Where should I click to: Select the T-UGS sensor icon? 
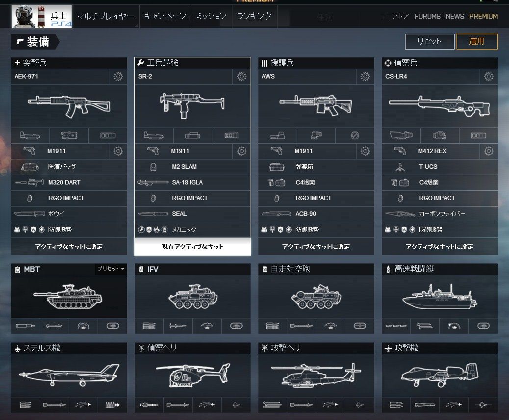coord(400,167)
